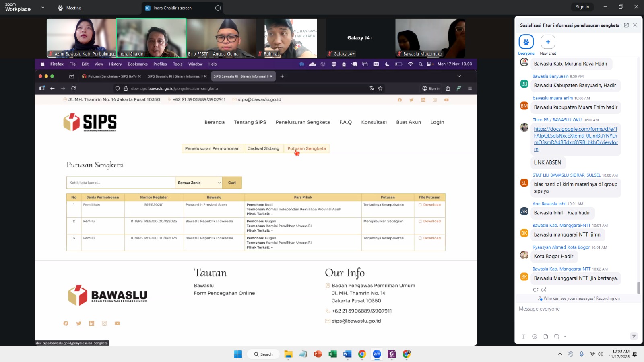The height and width of the screenshot is (362, 644).
Task: Click the Sign in button
Action: 582,7
